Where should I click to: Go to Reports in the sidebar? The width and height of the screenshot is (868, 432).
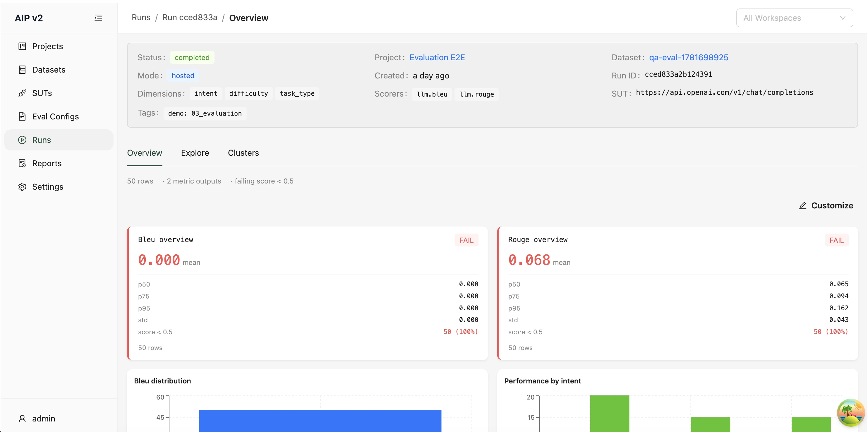[59, 163]
